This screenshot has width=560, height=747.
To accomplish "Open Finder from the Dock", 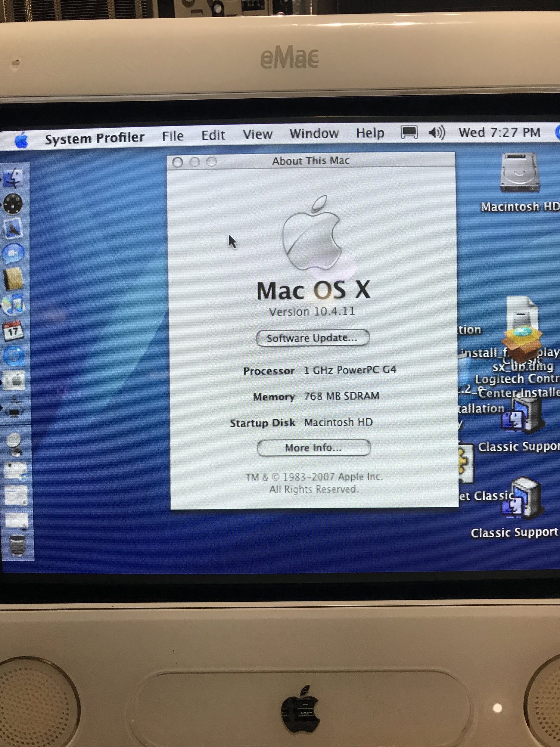I will pos(13,178).
